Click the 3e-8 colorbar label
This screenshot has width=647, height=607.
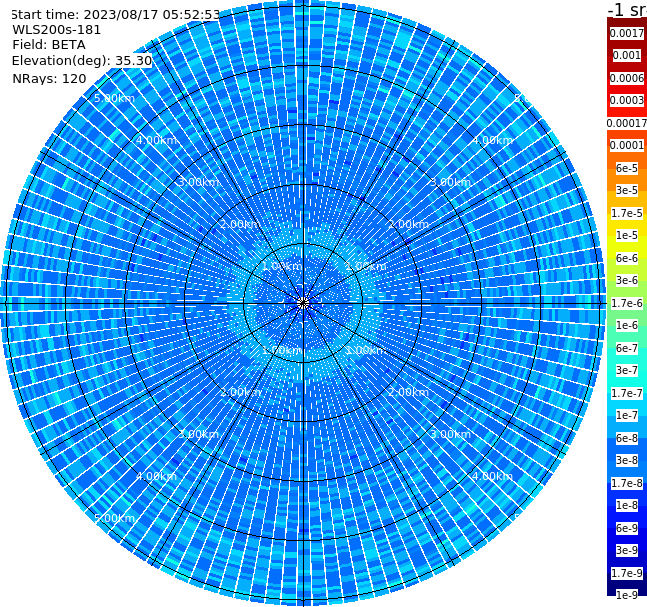coord(627,460)
